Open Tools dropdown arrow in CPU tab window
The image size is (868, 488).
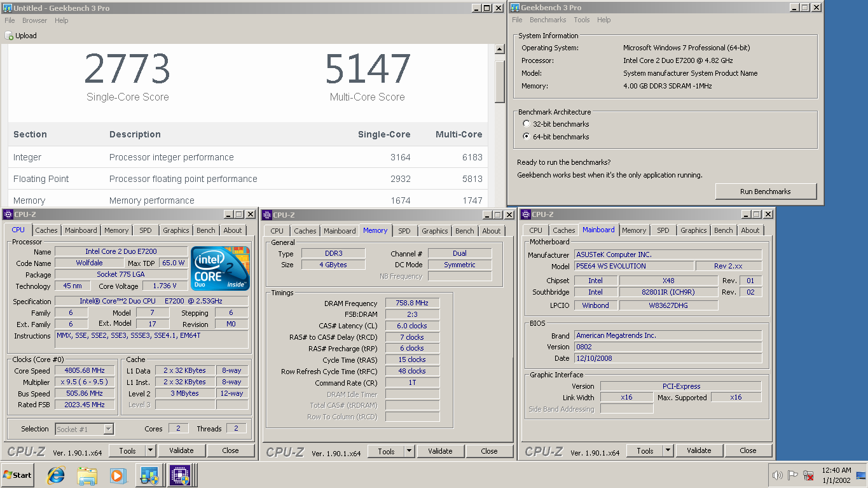[x=151, y=450]
